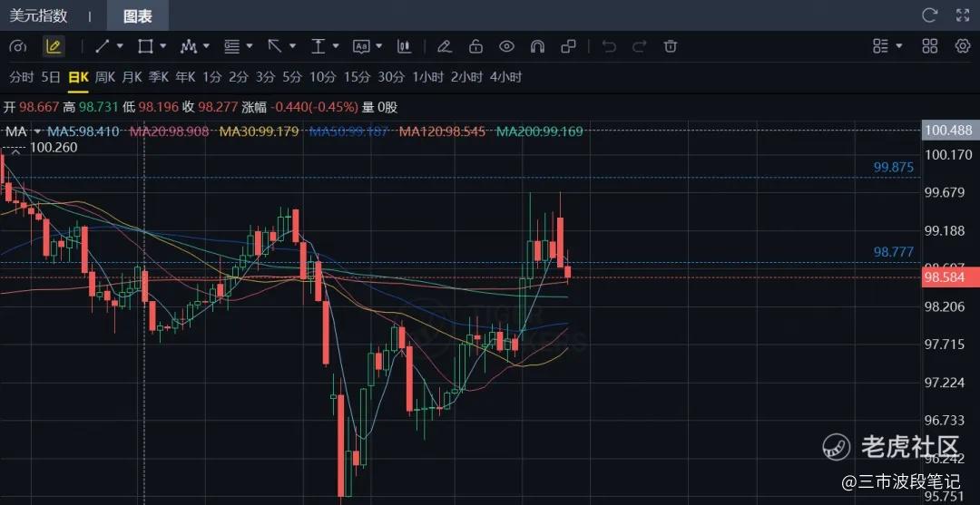The height and width of the screenshot is (505, 980).
Task: Expand the arrow marker tool dropdown
Action: click(292, 46)
